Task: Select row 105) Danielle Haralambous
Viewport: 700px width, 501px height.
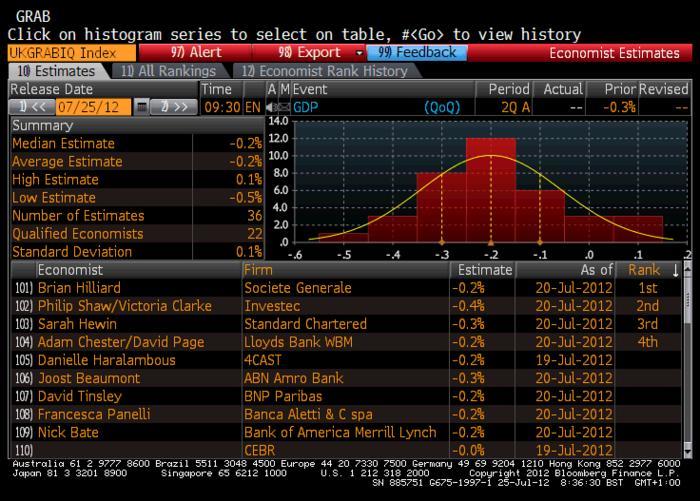Action: coord(346,360)
